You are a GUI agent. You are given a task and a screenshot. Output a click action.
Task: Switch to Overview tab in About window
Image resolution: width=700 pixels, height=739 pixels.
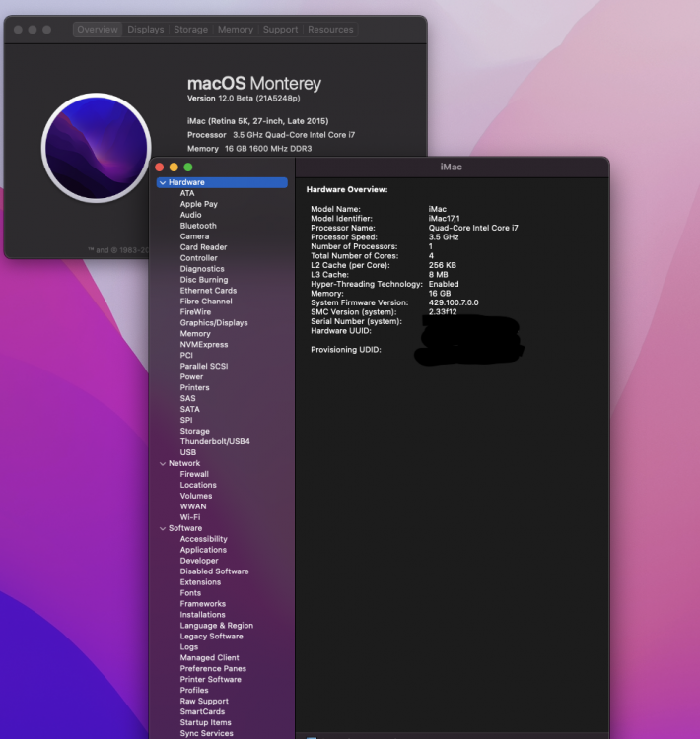click(x=98, y=30)
